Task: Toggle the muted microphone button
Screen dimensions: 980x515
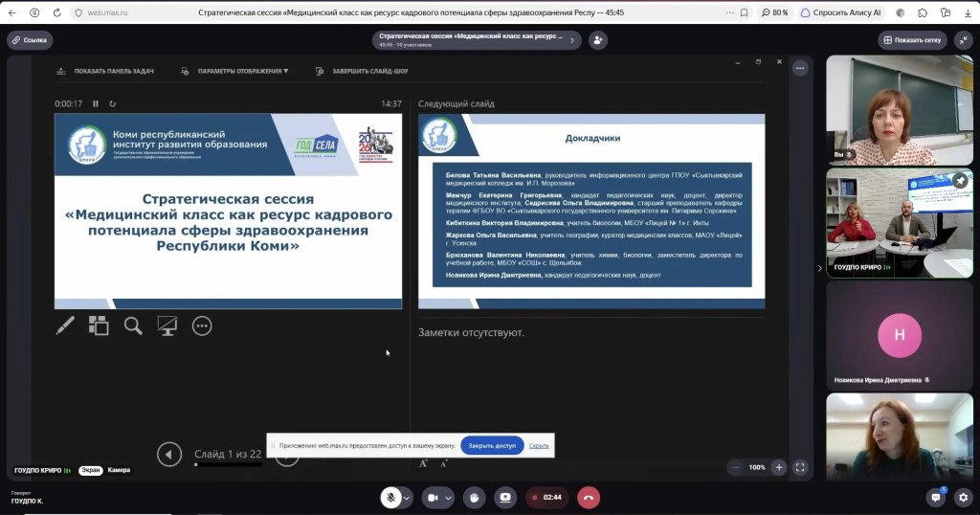Action: [x=390, y=498]
